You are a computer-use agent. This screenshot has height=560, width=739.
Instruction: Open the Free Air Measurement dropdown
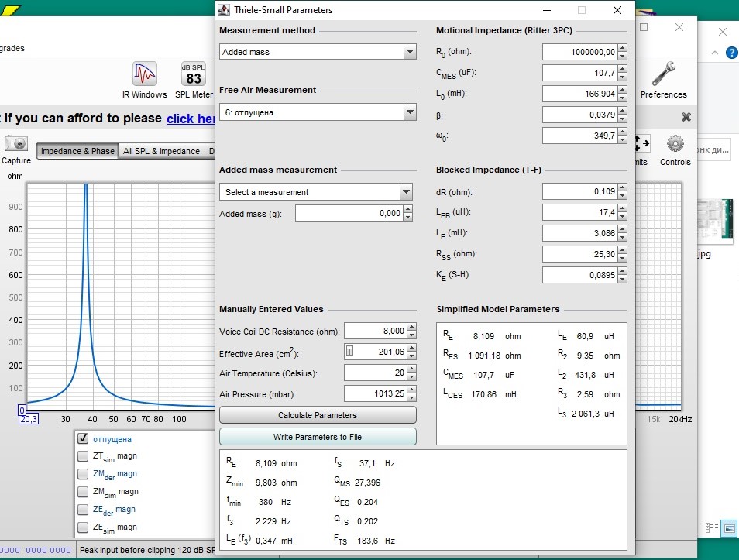[410, 112]
